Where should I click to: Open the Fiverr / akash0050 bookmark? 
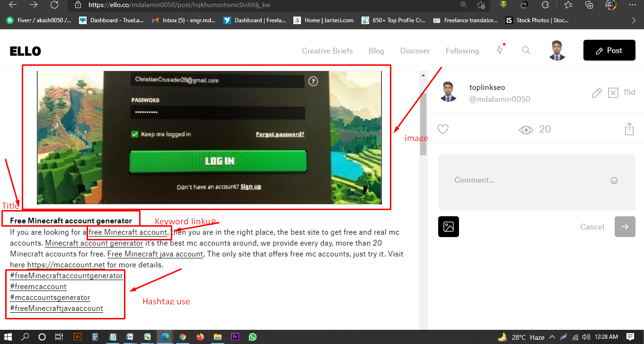tap(38, 20)
